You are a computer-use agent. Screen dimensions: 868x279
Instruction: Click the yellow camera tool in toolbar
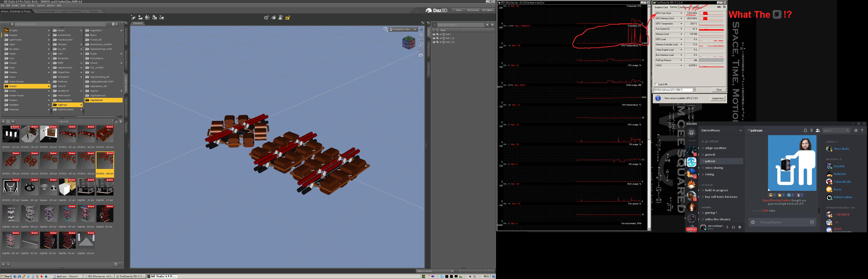click(288, 17)
